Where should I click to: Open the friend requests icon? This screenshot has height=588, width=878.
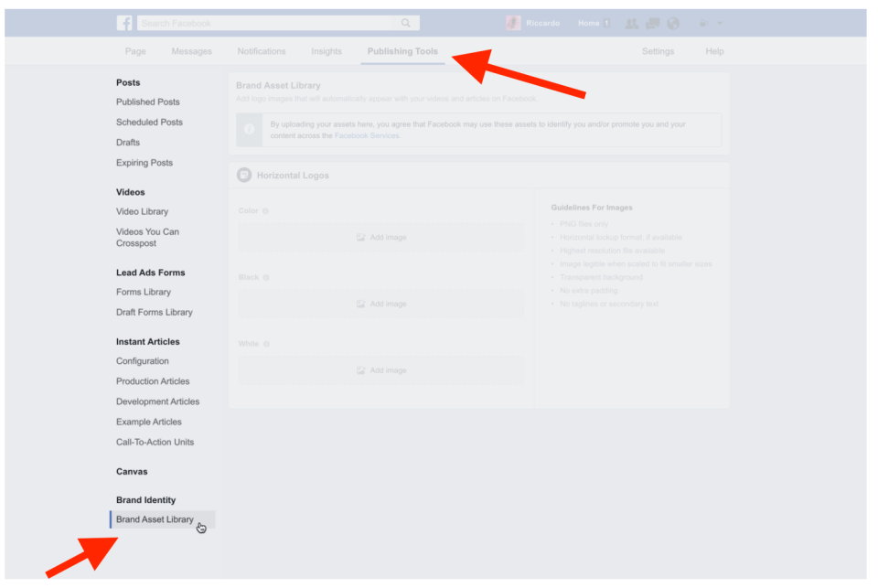click(x=631, y=23)
